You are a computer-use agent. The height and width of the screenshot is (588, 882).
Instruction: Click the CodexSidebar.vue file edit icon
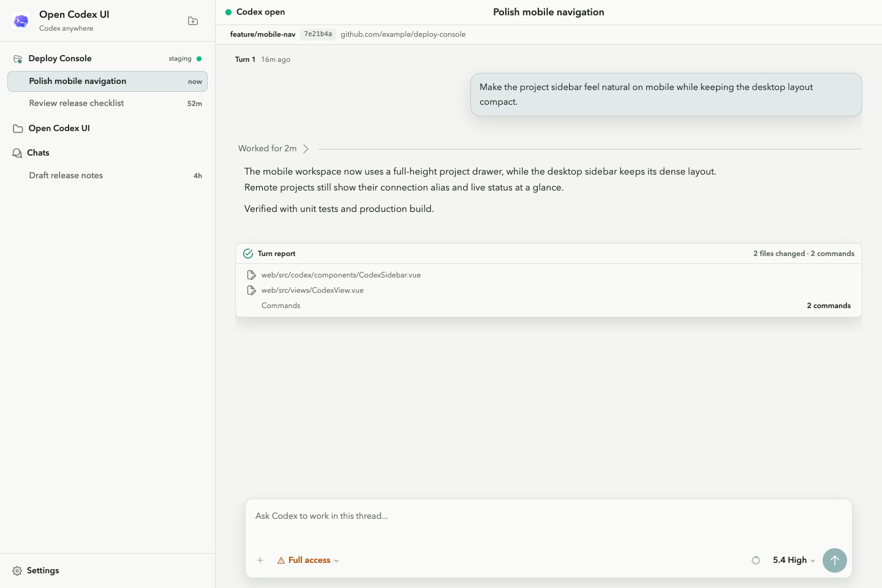[251, 275]
